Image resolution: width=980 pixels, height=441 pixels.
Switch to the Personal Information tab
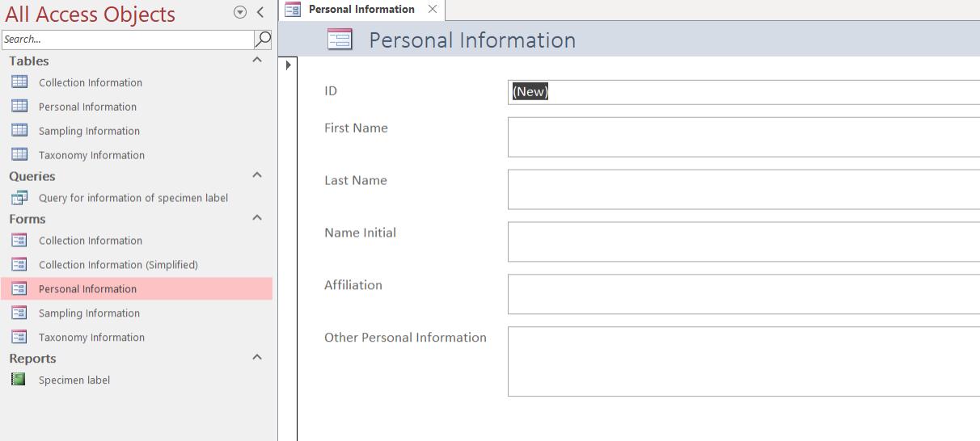pyautogui.click(x=361, y=10)
